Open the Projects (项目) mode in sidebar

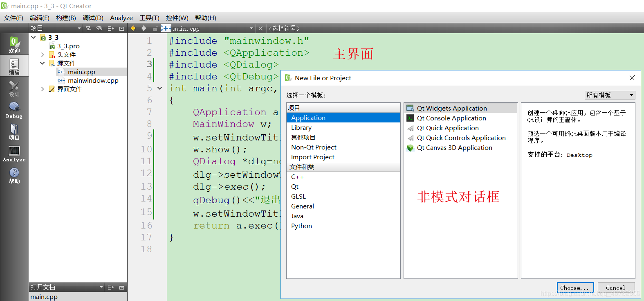[x=14, y=131]
